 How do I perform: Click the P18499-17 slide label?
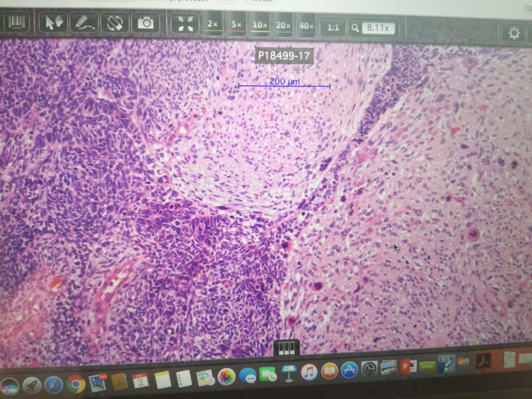[284, 56]
